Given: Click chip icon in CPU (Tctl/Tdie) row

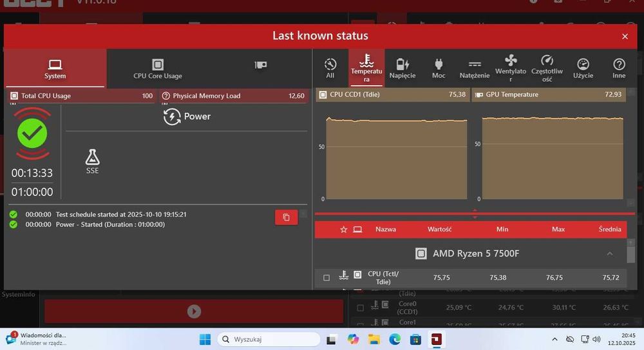Looking at the screenshot, I should (x=357, y=275).
